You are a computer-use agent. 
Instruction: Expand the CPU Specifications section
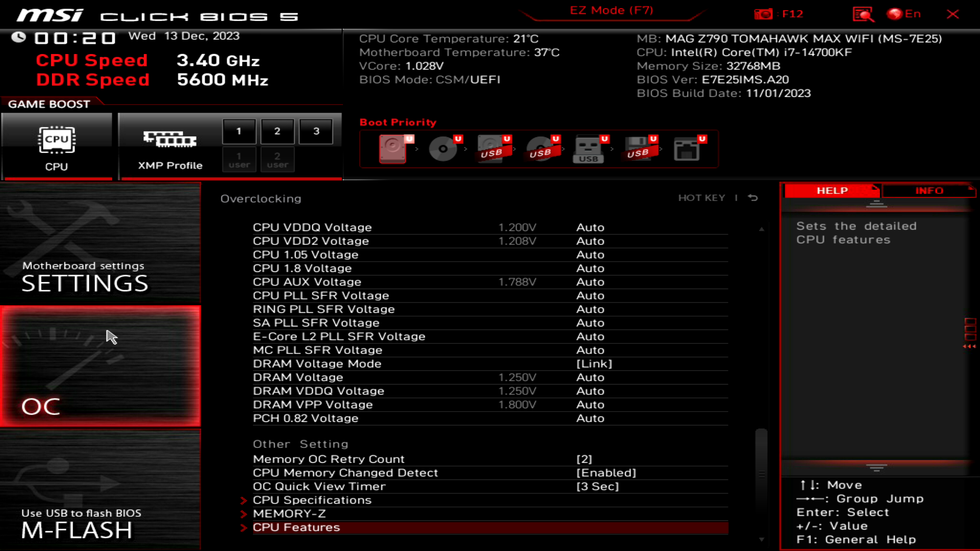[x=312, y=500]
